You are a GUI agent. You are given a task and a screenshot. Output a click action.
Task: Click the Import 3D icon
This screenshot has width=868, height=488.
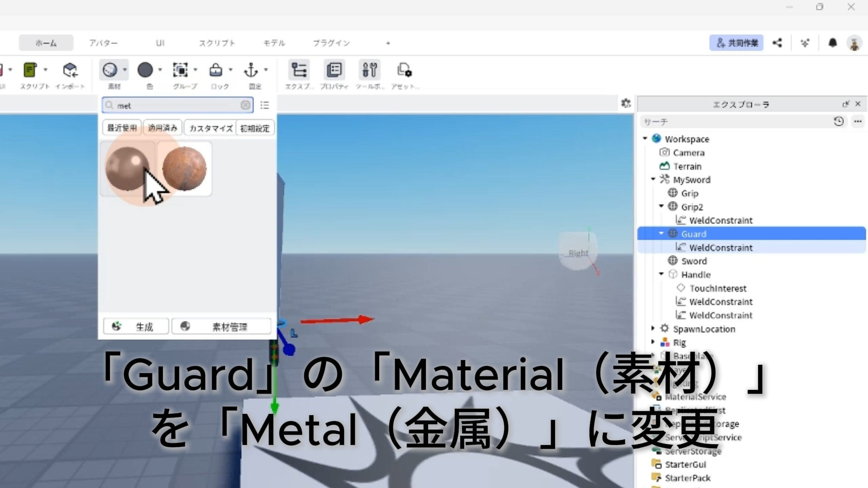[70, 70]
